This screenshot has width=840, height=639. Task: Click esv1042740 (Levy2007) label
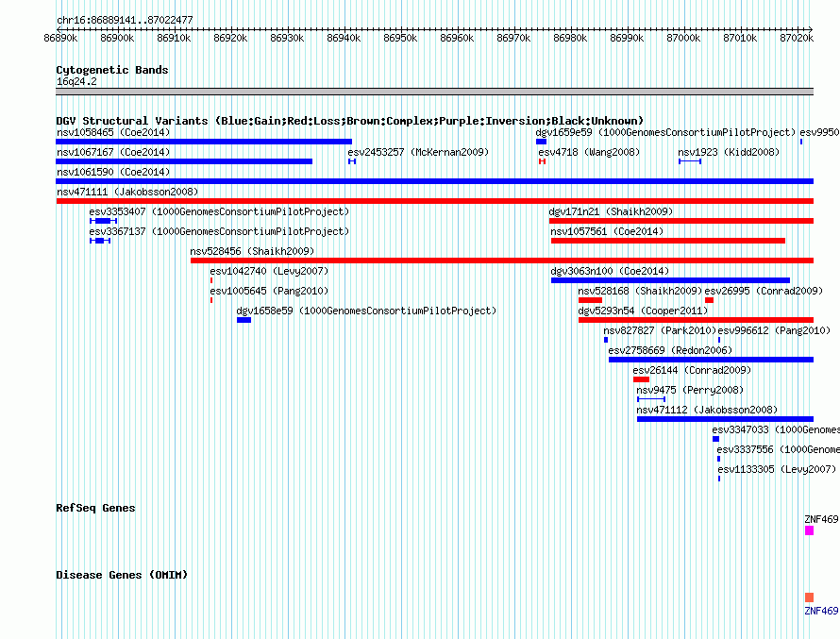click(269, 271)
